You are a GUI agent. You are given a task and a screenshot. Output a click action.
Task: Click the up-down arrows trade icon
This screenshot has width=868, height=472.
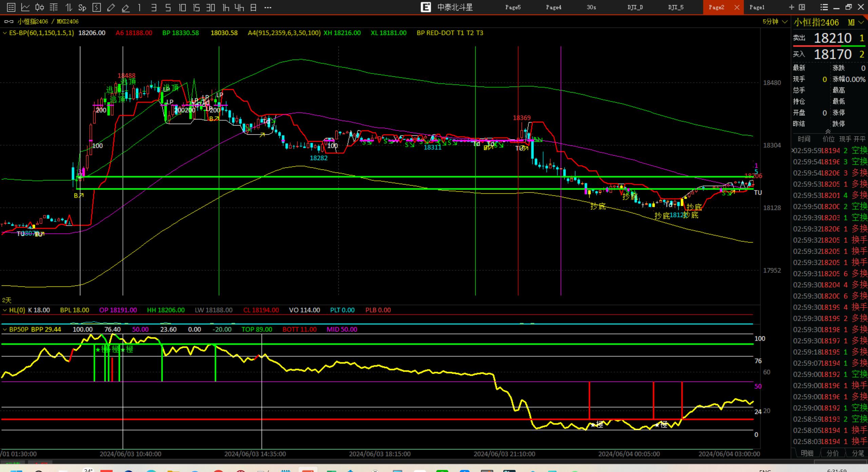[x=69, y=7]
